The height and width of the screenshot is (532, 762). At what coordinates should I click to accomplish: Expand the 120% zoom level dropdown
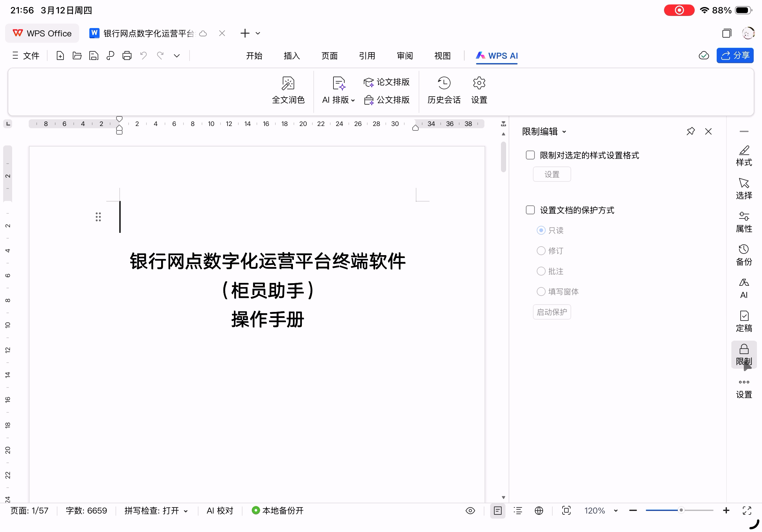pyautogui.click(x=615, y=510)
